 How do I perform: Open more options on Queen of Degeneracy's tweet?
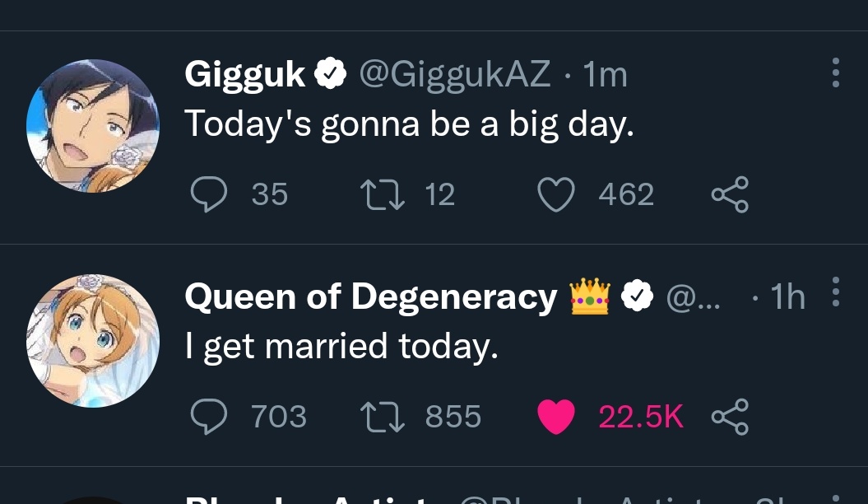(836, 292)
